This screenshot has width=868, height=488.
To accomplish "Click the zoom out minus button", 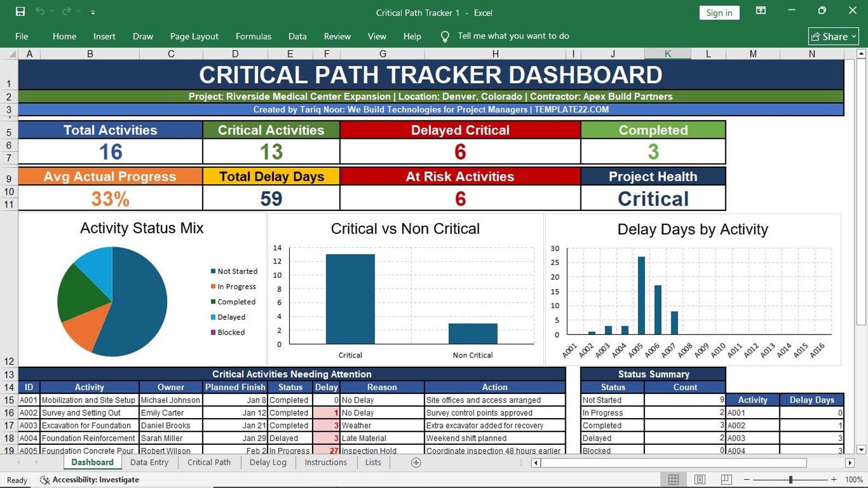I will click(x=747, y=480).
